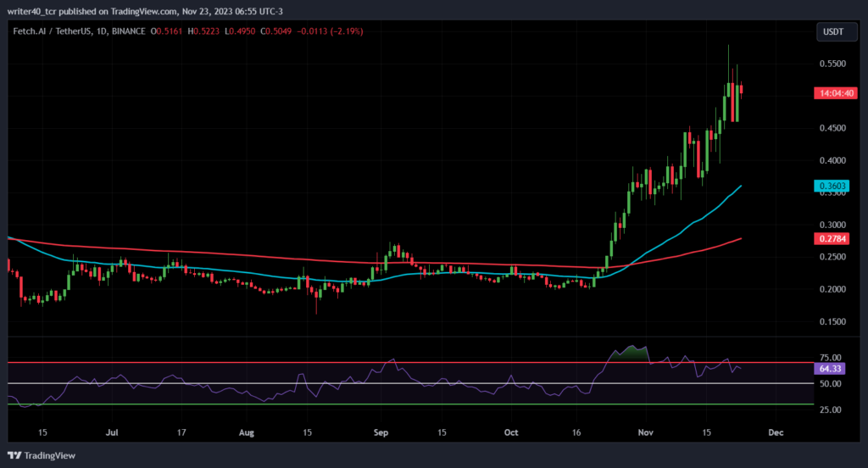Click the close price value C0.5049
Screen dimensions: 868x468
pyautogui.click(x=275, y=31)
